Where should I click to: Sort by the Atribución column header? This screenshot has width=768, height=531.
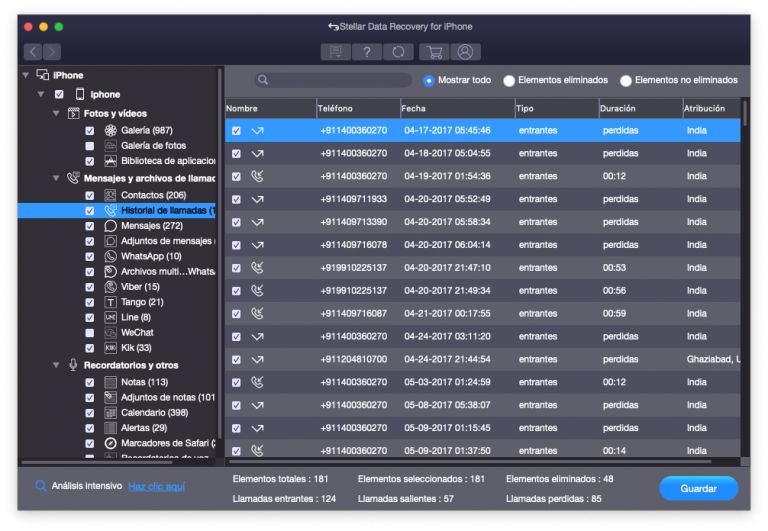(x=712, y=108)
